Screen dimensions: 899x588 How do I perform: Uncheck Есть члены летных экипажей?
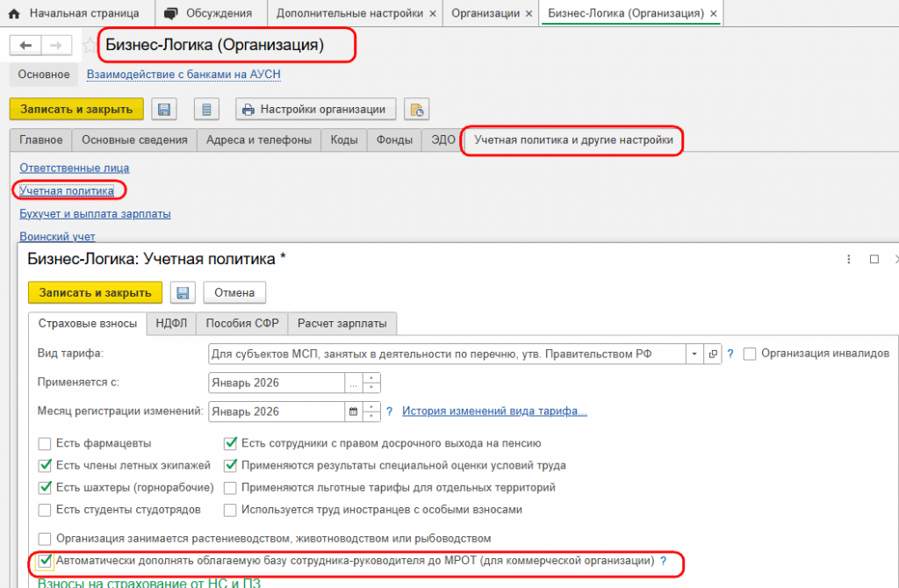[45, 465]
